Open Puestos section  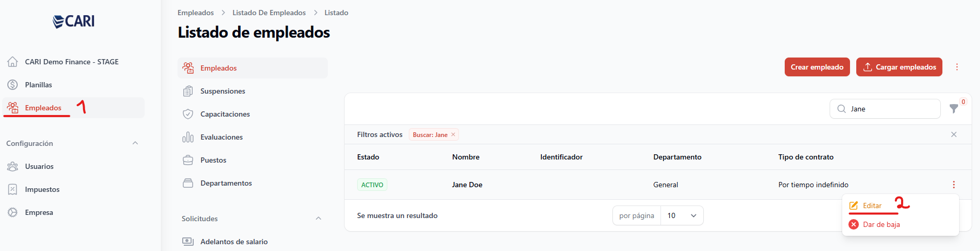click(x=214, y=160)
